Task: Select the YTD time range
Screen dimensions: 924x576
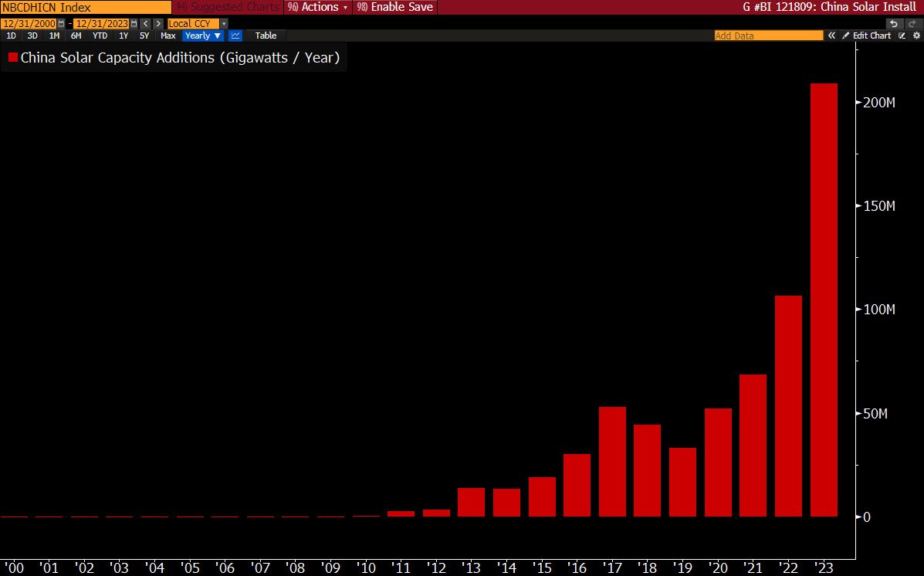Action: (x=100, y=36)
